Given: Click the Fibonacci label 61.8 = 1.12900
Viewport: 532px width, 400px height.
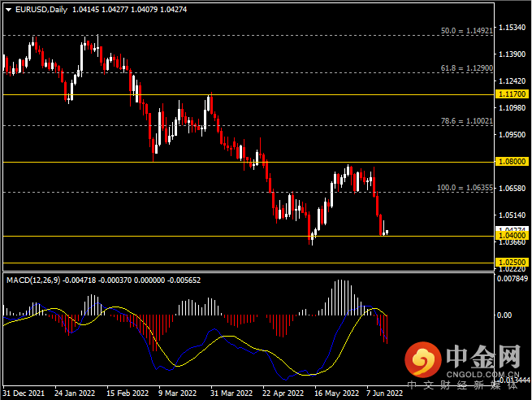Looking at the screenshot, I should (x=467, y=68).
